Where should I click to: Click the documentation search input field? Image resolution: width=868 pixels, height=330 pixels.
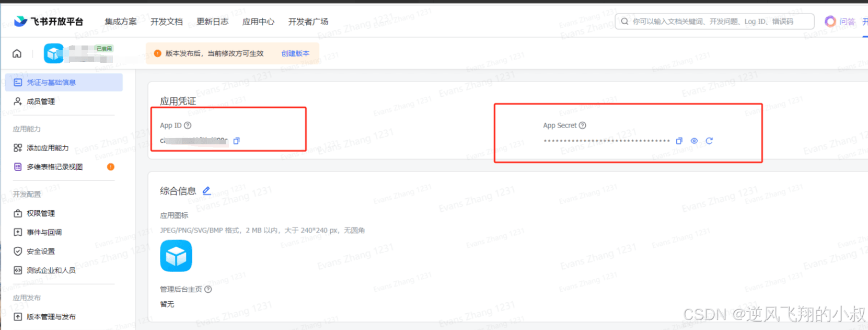pos(714,21)
